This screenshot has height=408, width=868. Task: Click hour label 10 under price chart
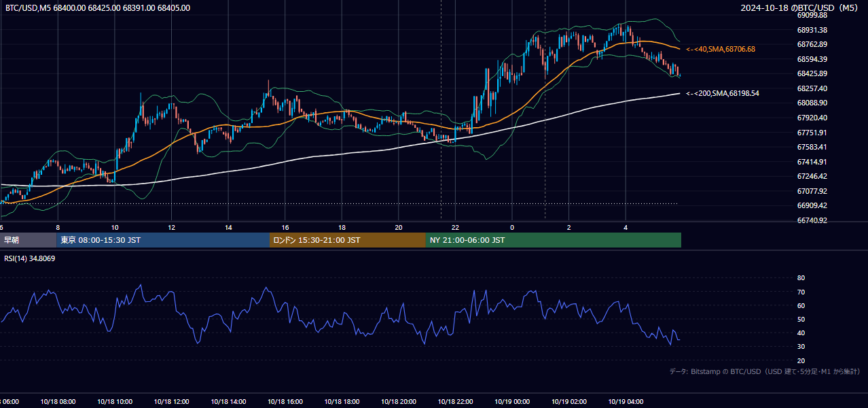click(x=115, y=227)
